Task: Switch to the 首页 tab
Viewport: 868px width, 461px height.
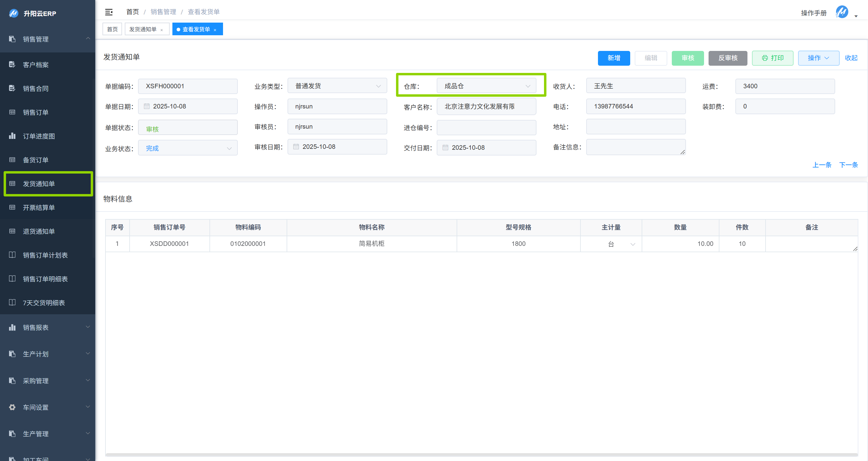Action: (112, 29)
